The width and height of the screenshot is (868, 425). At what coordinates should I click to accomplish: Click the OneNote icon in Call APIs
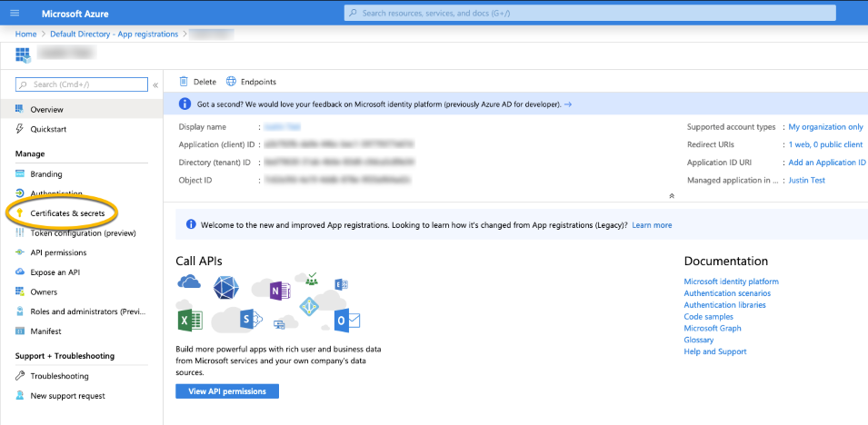[x=280, y=290]
